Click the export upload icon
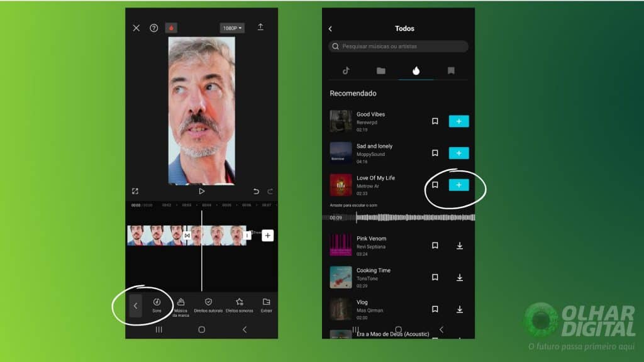The width and height of the screenshot is (644, 362). pos(260,28)
